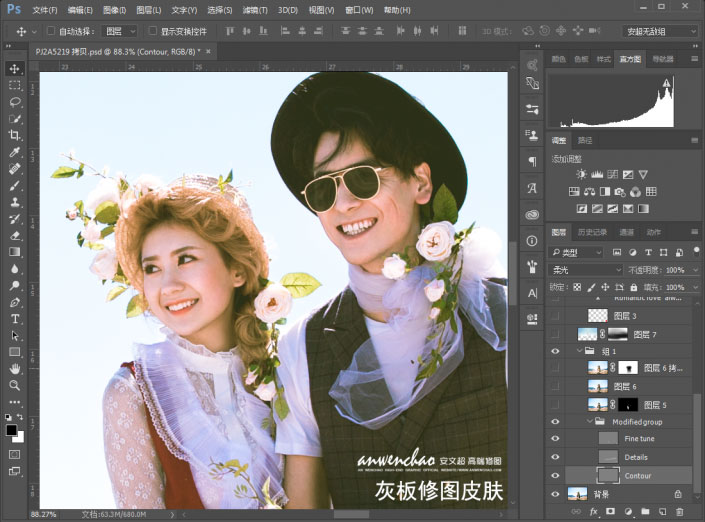Select the Rectangle shape tool

pos(14,352)
